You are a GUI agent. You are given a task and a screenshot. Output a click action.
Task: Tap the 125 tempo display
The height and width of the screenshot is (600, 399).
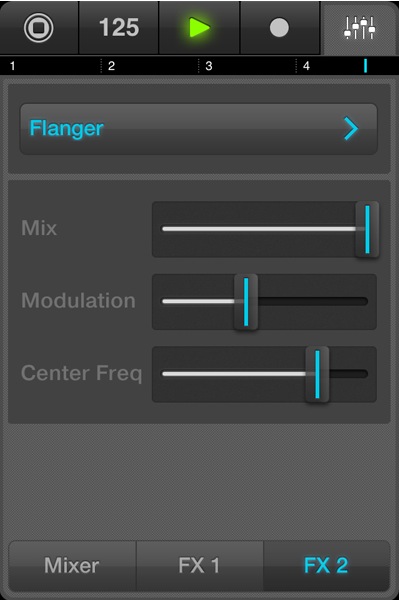[x=119, y=28]
